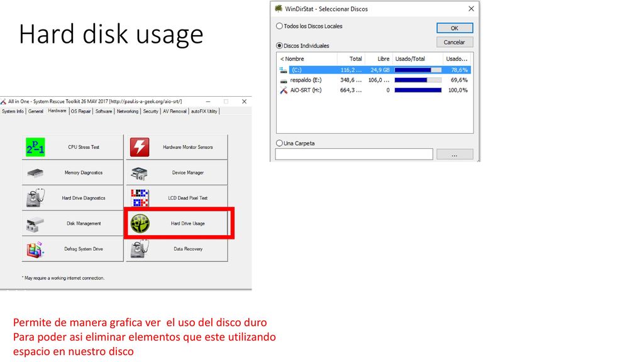Switch to System Info tab
This screenshot has width=644, height=362.
13,111
